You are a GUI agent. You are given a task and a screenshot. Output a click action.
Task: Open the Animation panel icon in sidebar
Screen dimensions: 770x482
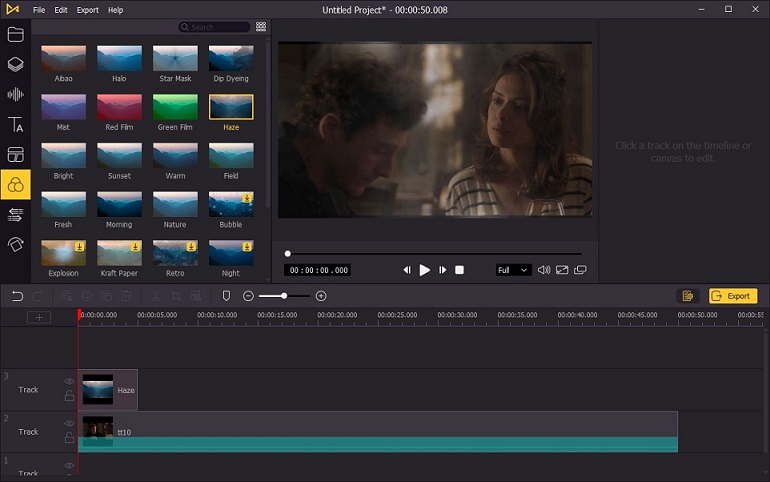click(15, 244)
